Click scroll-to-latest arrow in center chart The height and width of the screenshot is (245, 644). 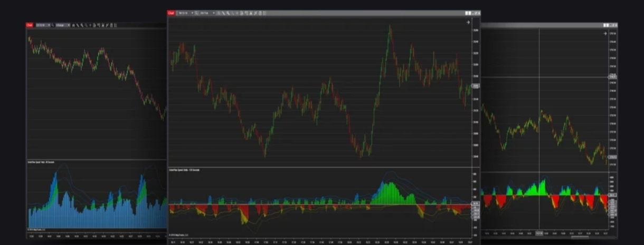pos(468,22)
